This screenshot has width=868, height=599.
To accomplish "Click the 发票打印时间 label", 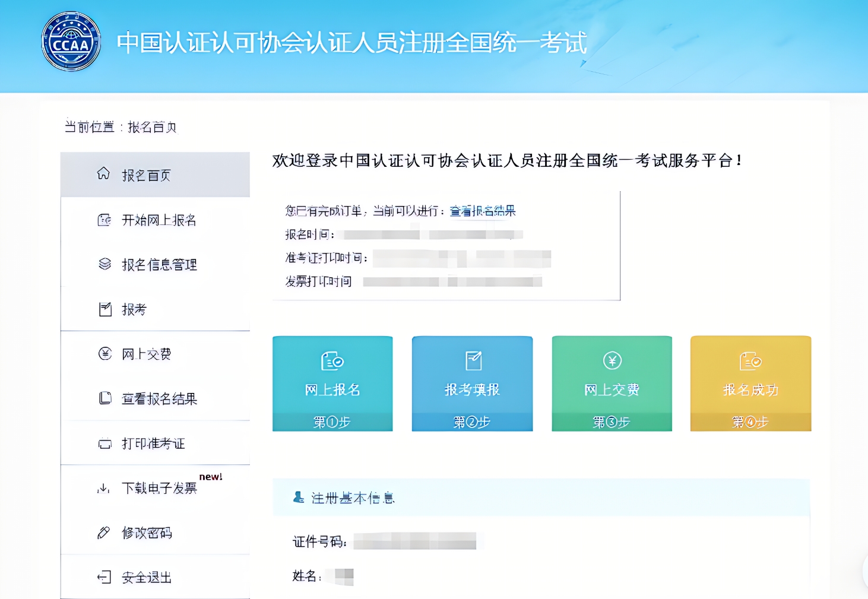I will pos(318,281).
